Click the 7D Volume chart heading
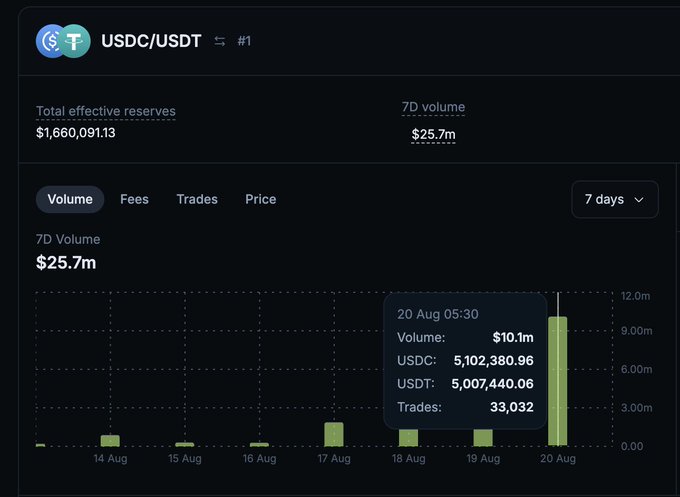 point(68,239)
